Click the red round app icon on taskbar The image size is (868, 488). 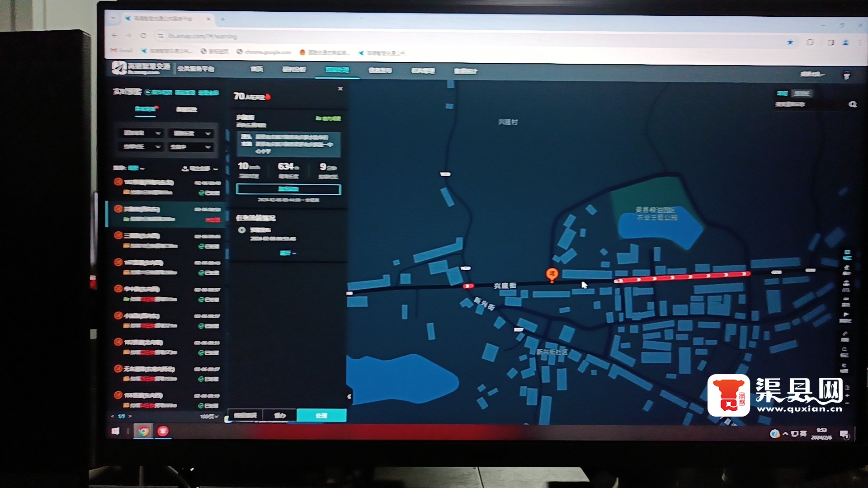tap(163, 431)
